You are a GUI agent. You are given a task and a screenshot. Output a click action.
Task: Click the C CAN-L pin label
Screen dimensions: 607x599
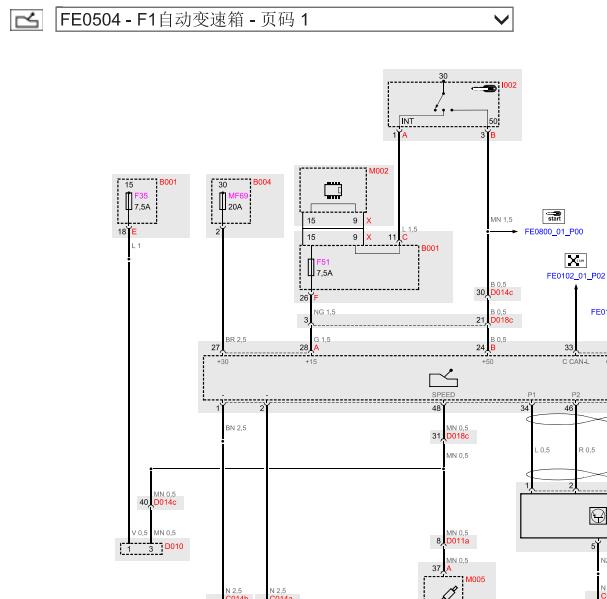pyautogui.click(x=576, y=362)
